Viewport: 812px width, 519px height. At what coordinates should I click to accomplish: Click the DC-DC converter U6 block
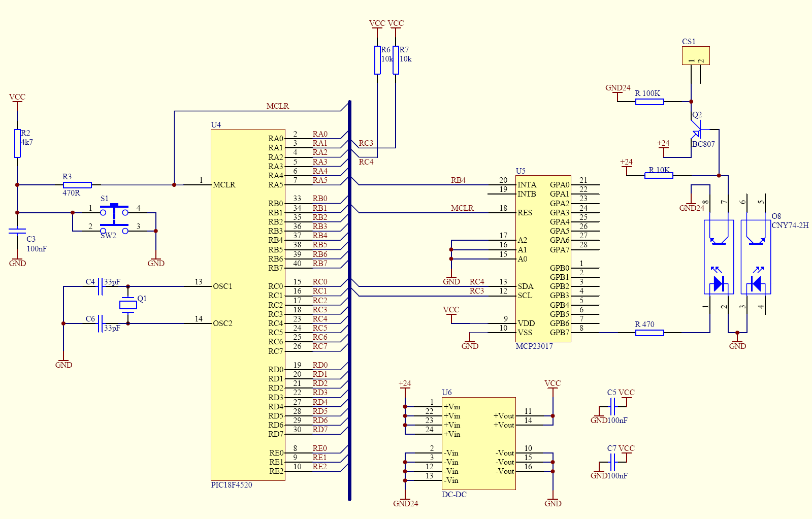pyautogui.click(x=479, y=443)
